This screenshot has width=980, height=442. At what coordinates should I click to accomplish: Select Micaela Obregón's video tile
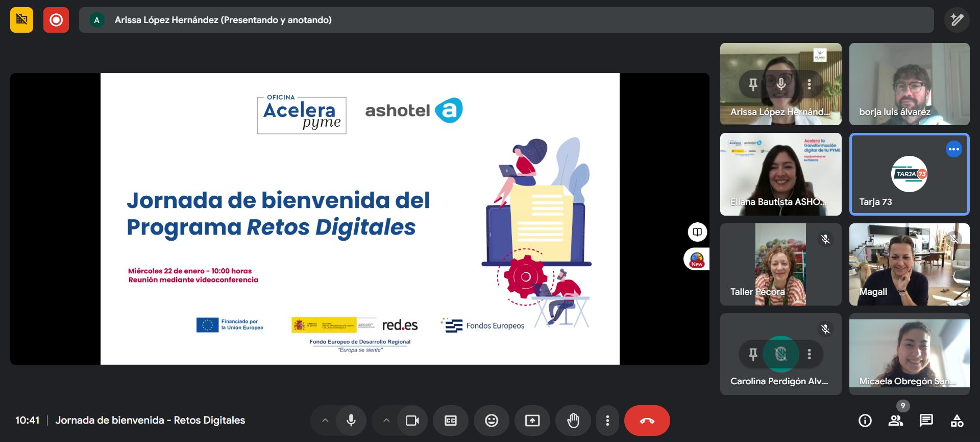point(910,354)
